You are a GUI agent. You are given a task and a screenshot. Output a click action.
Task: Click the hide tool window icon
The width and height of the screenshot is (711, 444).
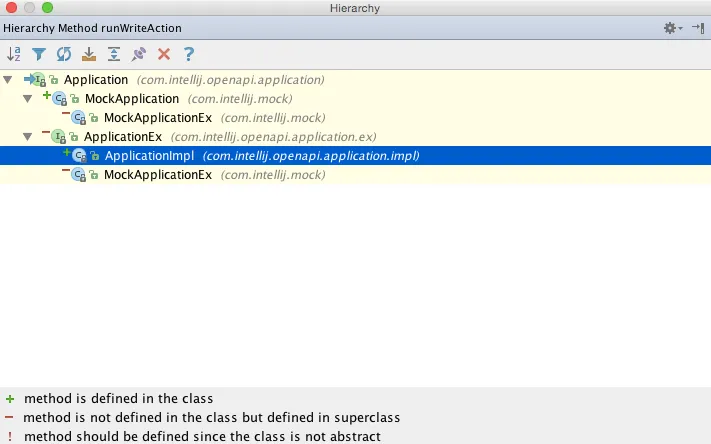tap(698, 28)
